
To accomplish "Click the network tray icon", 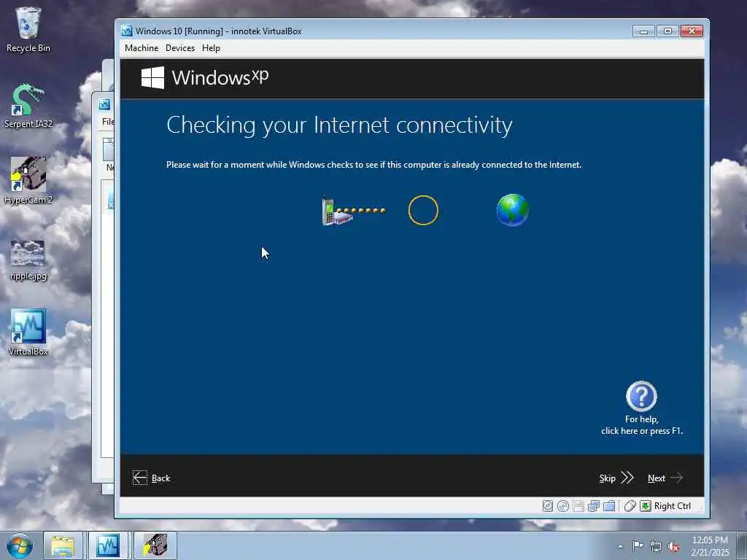I will coord(656,546).
